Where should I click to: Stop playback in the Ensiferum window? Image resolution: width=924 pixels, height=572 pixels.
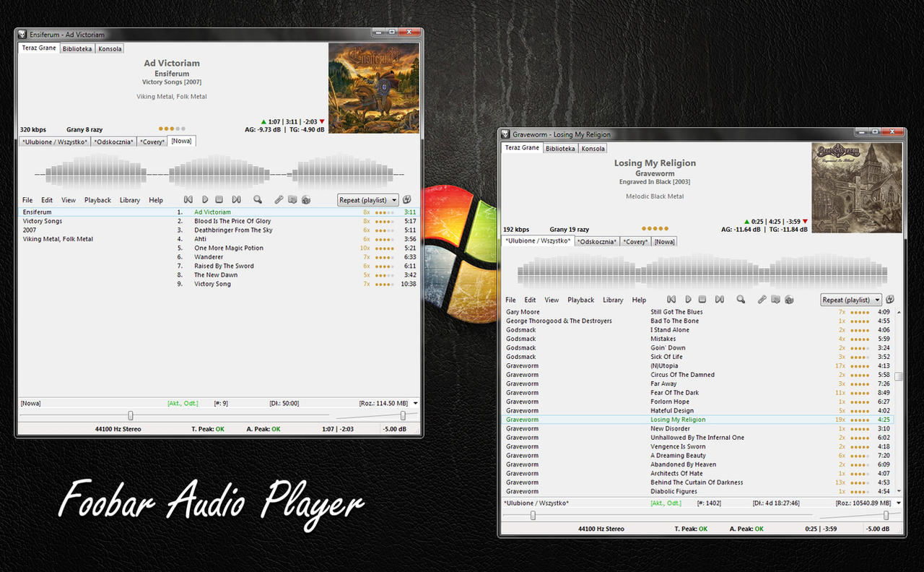(x=219, y=200)
